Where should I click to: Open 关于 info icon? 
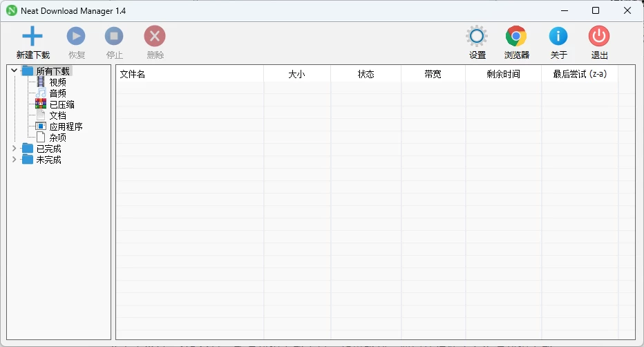click(x=558, y=37)
